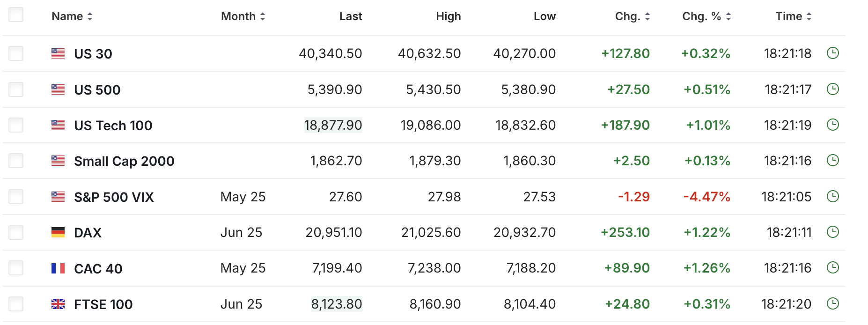Open the US Tech 100 index link

(113, 126)
